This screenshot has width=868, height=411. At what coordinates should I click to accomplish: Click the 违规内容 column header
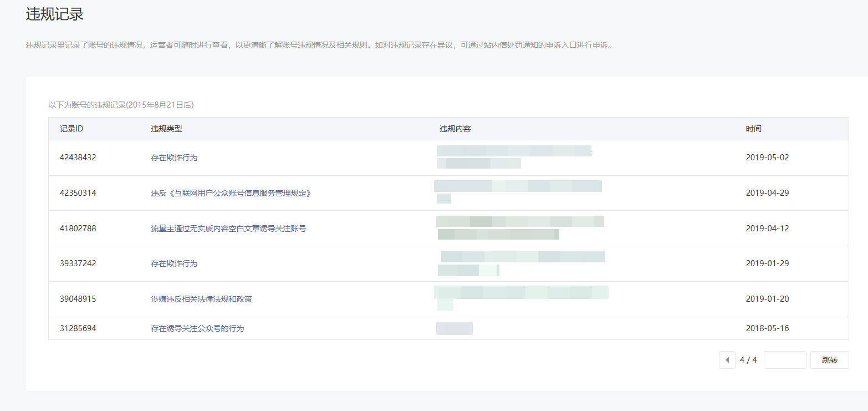pos(455,129)
